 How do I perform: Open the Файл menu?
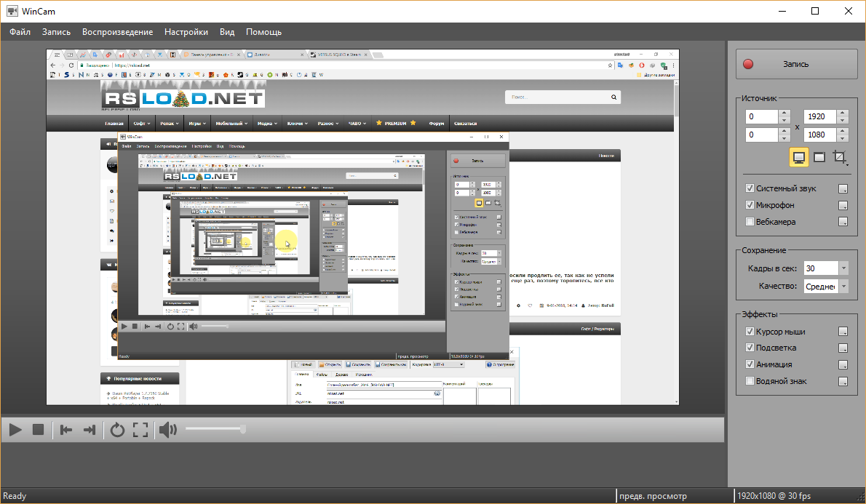tap(20, 32)
